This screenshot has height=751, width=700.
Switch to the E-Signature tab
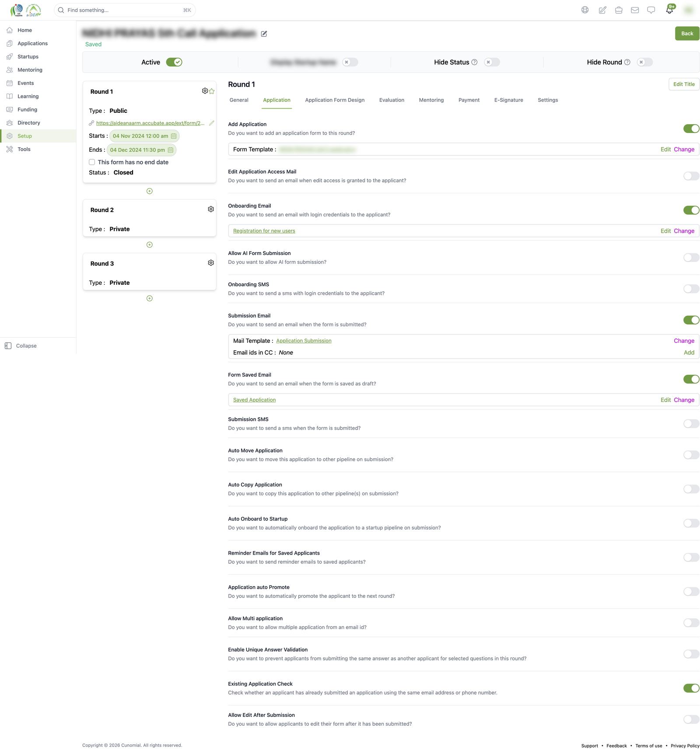pos(509,100)
